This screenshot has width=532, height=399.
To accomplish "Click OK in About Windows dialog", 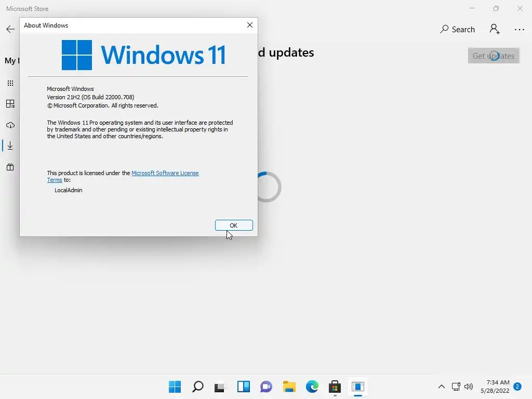I will pos(234,225).
